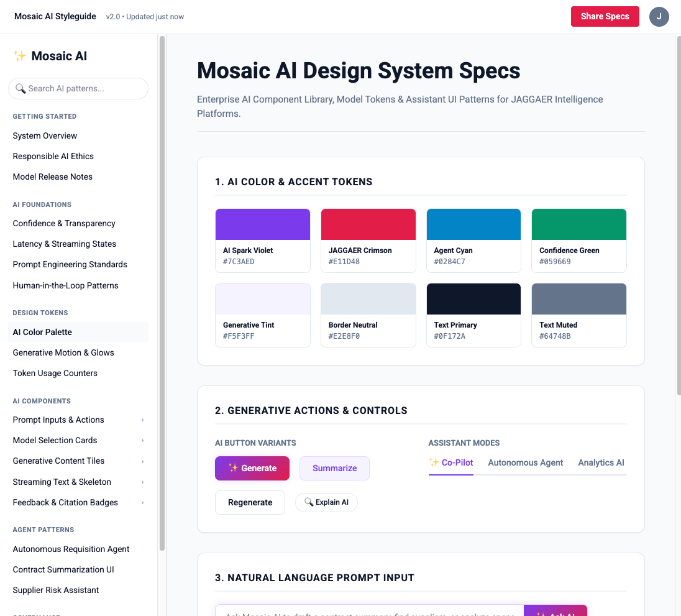The image size is (681, 616).
Task: Expand Streaming Text & Skeleton chevron
Action: point(142,482)
